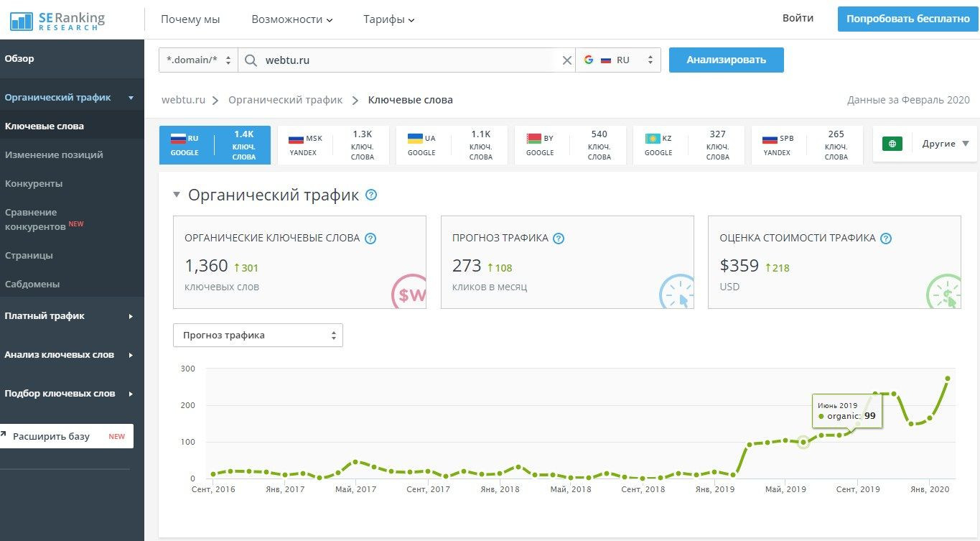Click help icon beside Органические ключевые слова
Screen dimensions: 980x541
pyautogui.click(x=370, y=239)
